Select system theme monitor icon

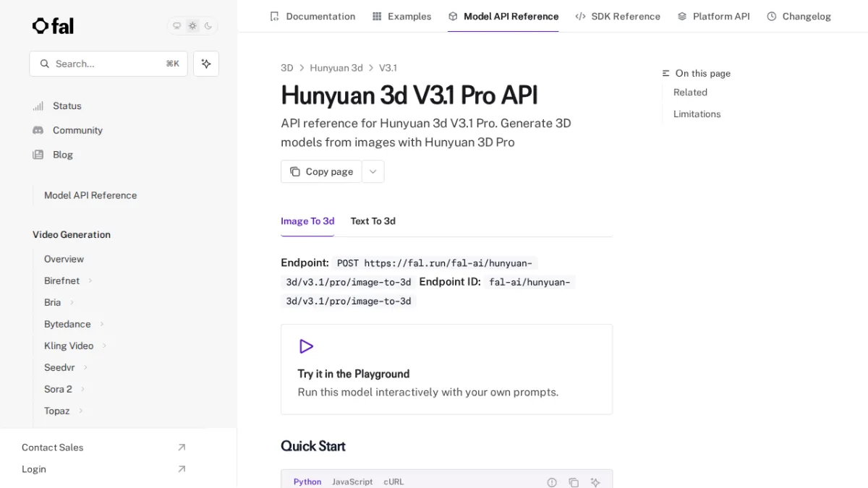tap(176, 26)
